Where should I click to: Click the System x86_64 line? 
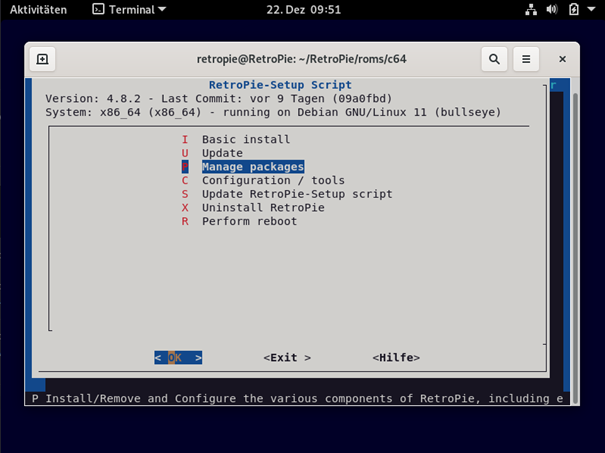coord(273,112)
